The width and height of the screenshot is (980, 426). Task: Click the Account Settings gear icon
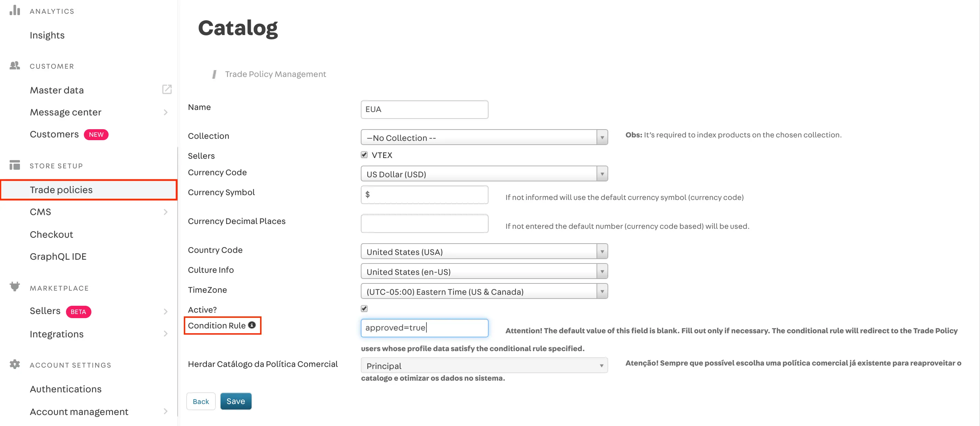tap(15, 364)
